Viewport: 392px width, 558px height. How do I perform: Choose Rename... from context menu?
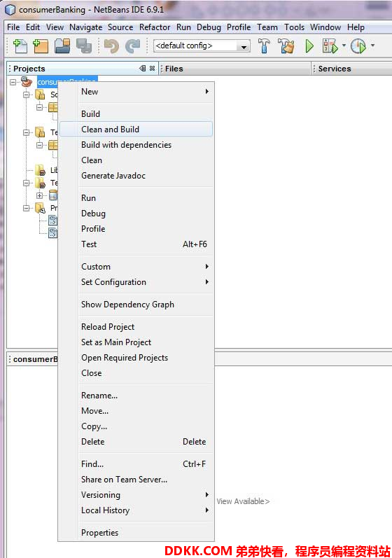(x=136, y=396)
